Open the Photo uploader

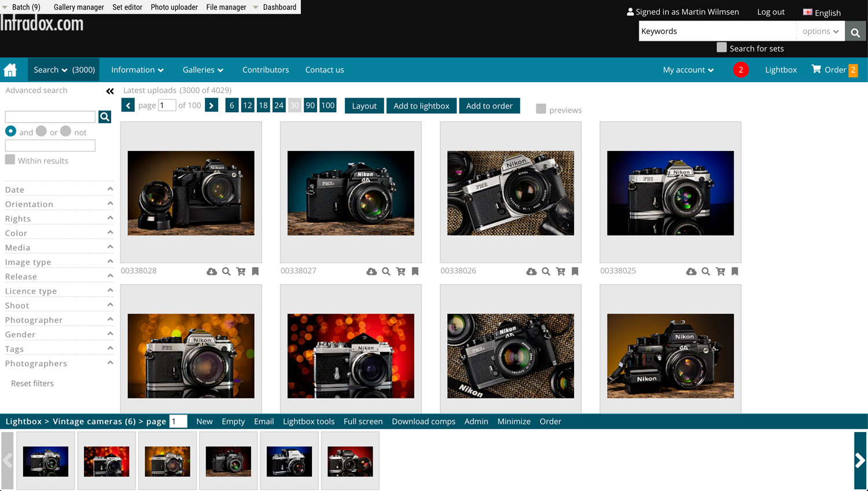(x=174, y=7)
